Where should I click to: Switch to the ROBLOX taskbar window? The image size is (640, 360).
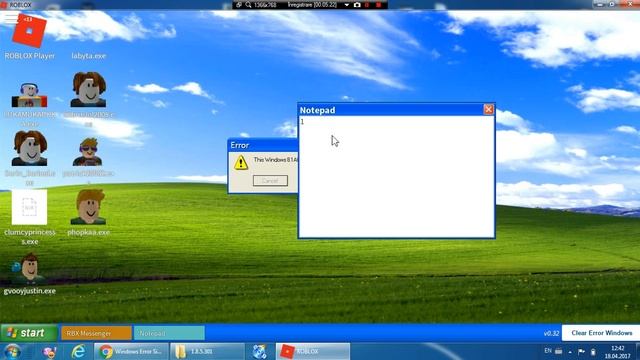[313, 351]
